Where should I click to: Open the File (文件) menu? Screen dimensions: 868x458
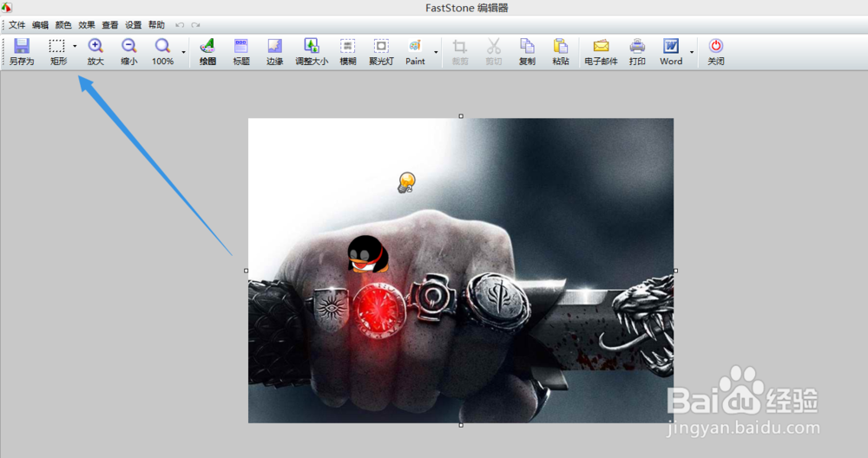click(17, 25)
